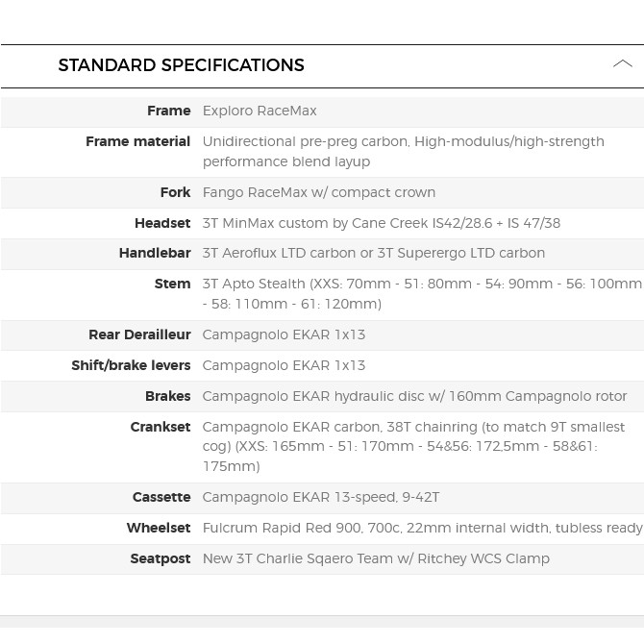Screen dimensions: 644x644
Task: Select the Fulcrum Rapid Red 900 wheelset text
Action: 422,528
